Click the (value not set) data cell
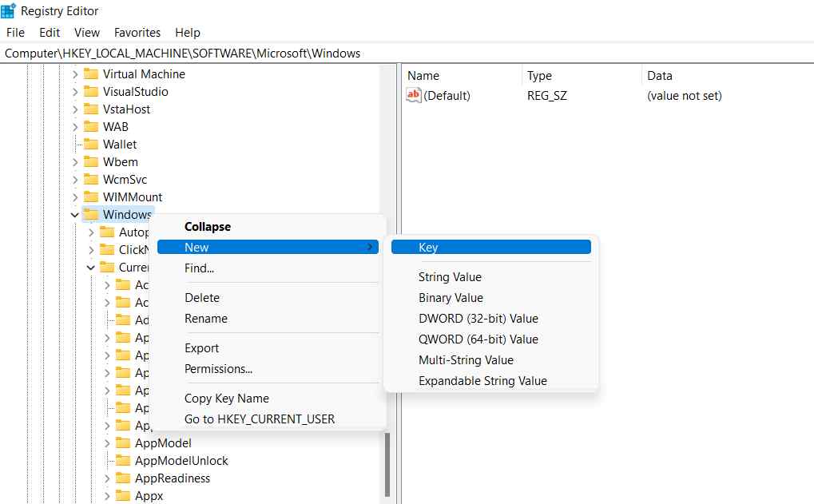 tap(685, 96)
